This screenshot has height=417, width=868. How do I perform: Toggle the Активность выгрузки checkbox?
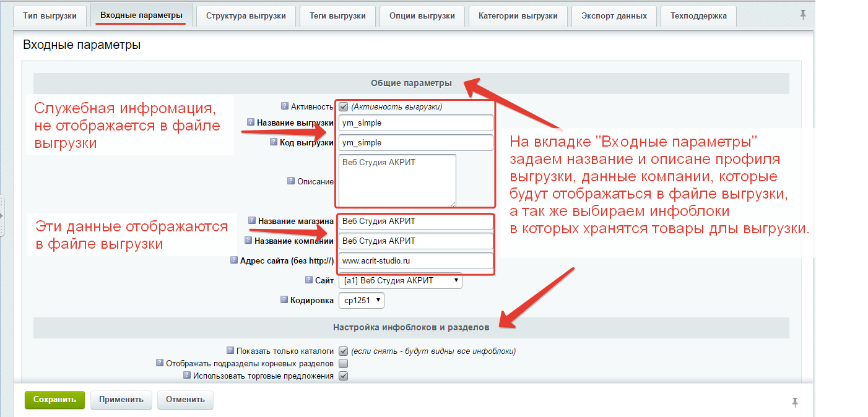(x=344, y=106)
